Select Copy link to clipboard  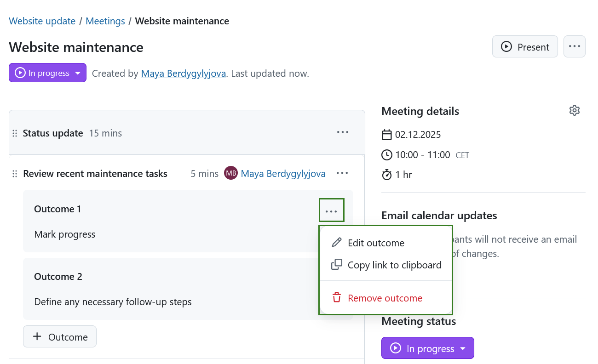pos(395,265)
